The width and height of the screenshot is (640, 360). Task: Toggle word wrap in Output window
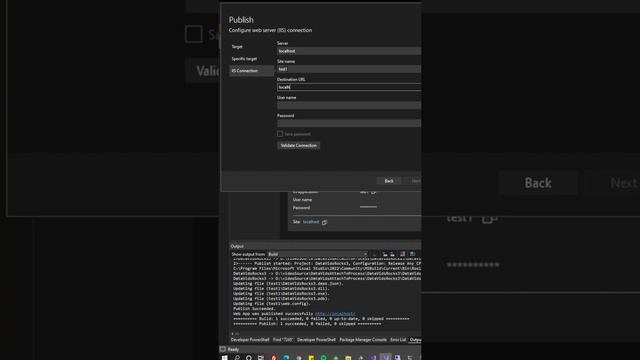(413, 254)
